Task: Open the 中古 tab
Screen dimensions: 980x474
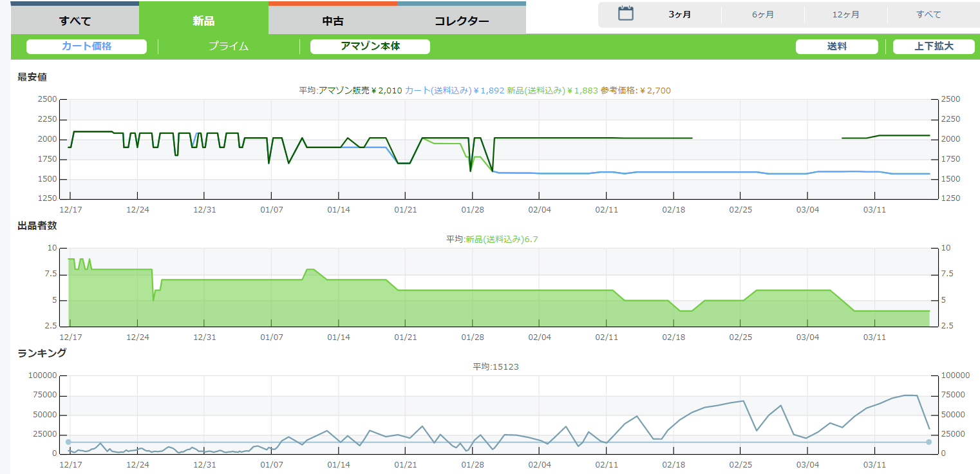Action: 332,21
